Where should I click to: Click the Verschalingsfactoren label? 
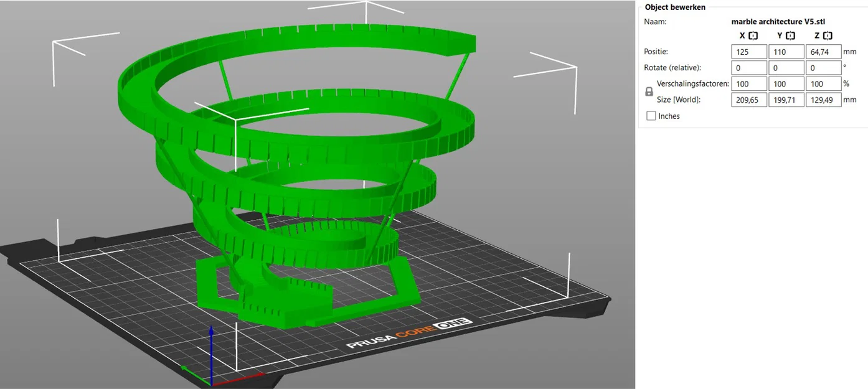pyautogui.click(x=693, y=84)
